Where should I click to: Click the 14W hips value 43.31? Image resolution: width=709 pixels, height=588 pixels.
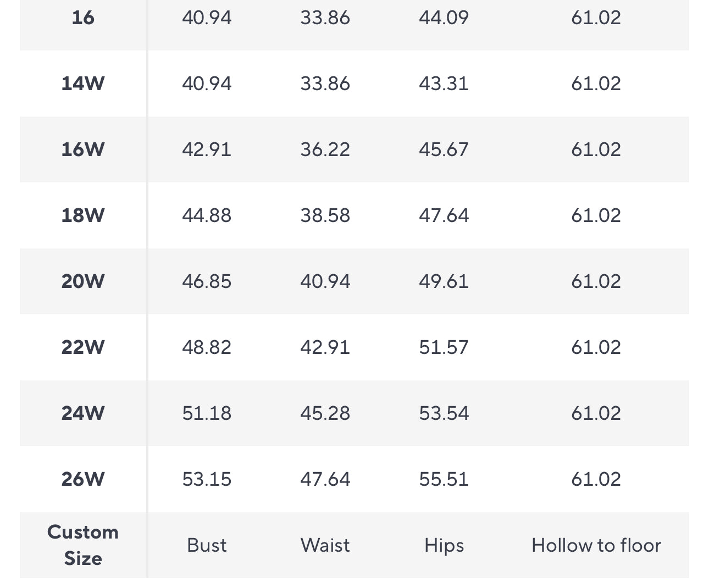(x=444, y=84)
